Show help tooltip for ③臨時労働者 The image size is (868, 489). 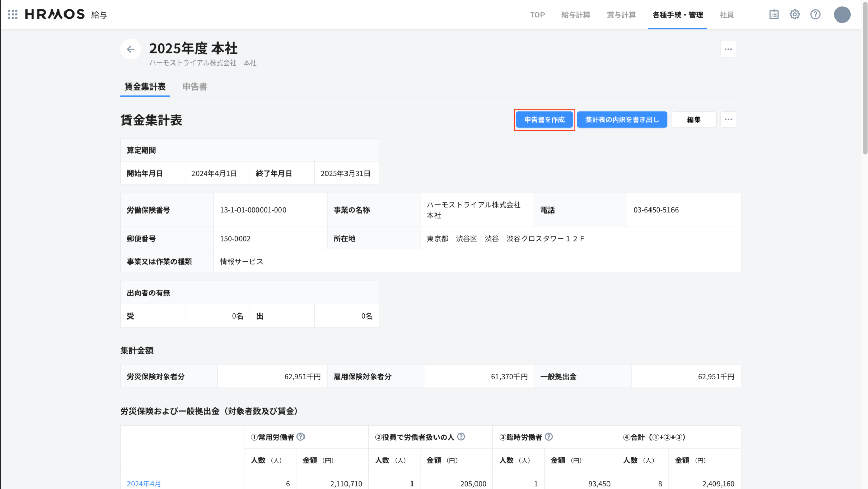coord(549,437)
